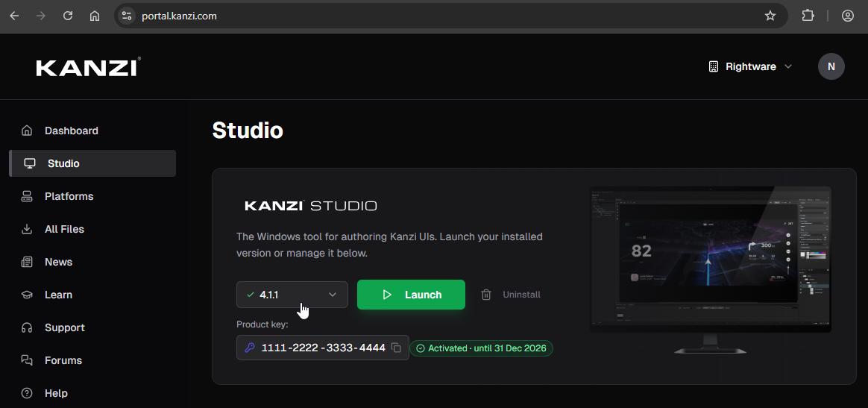Screen dimensions: 868x408
Task: Click the Support headset icon
Action: coord(27,327)
